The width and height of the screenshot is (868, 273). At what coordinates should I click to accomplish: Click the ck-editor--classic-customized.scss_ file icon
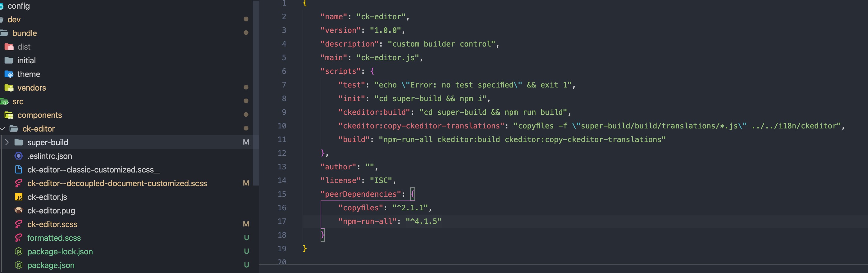(x=19, y=170)
